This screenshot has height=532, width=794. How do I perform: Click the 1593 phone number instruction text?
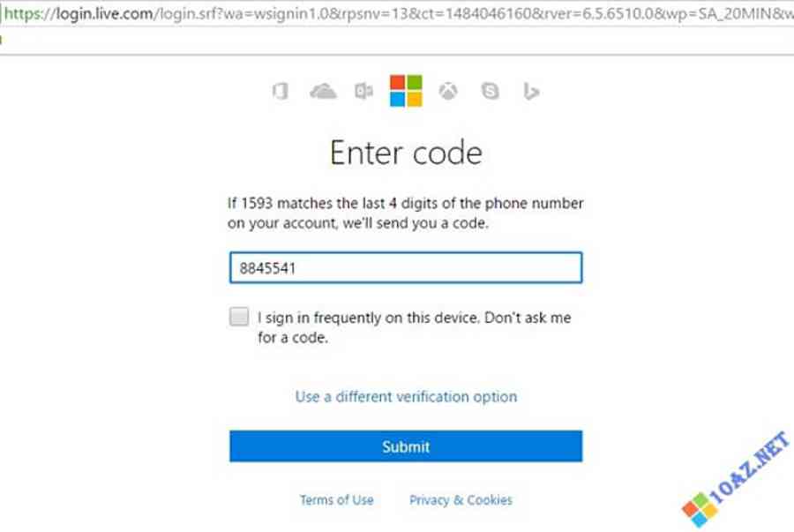[406, 214]
